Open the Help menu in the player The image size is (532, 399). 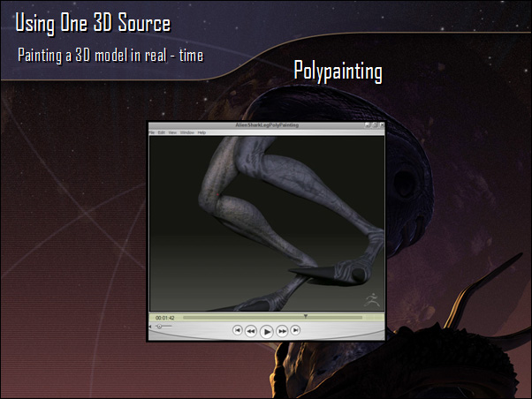[x=201, y=132]
